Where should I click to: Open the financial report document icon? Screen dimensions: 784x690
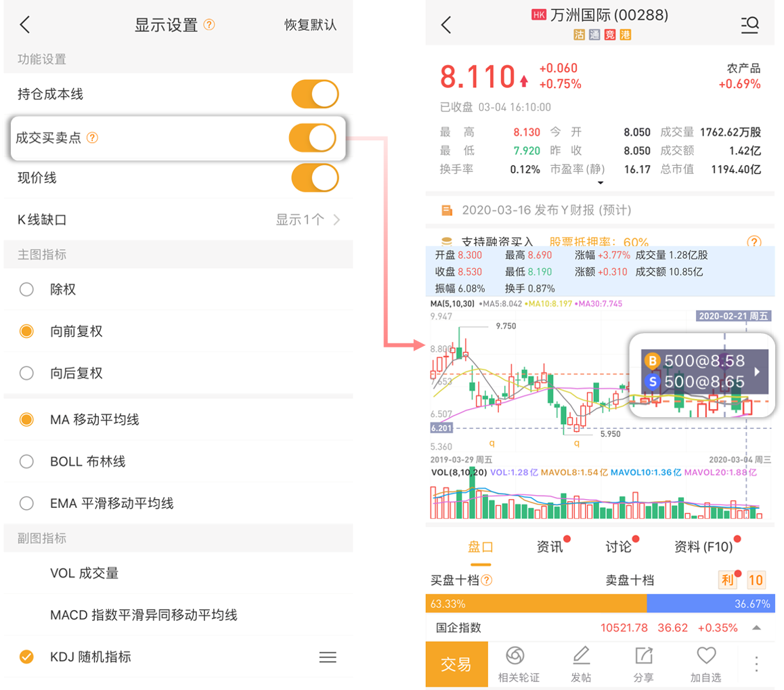coord(447,210)
